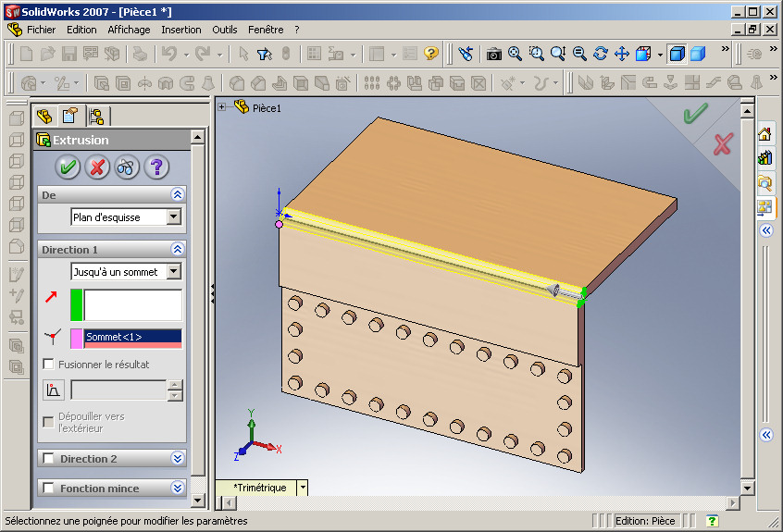This screenshot has height=532, width=783.
Task: Expand the Pièce1 tree node
Action: coord(222,106)
